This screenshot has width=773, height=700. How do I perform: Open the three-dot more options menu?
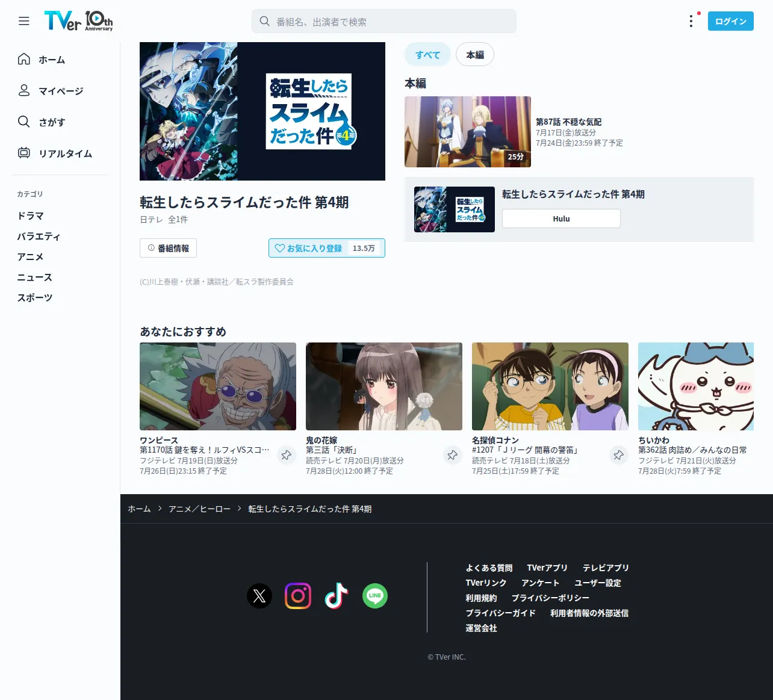coord(691,21)
